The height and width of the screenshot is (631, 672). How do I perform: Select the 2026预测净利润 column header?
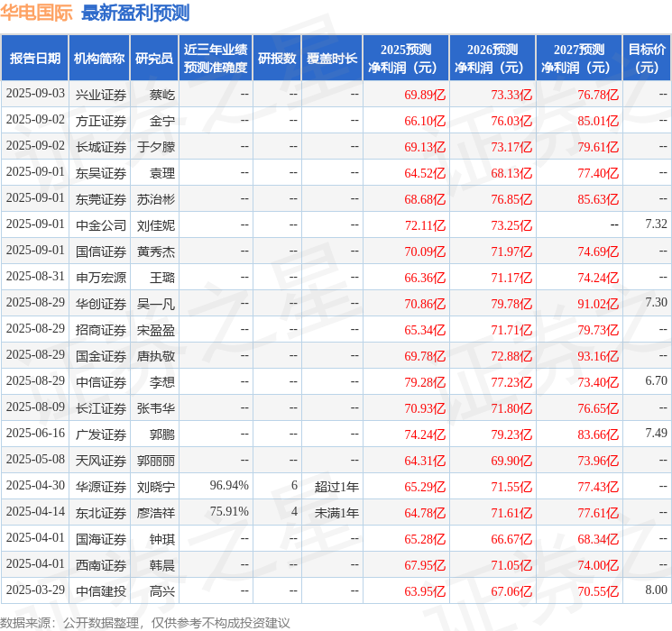(492, 59)
